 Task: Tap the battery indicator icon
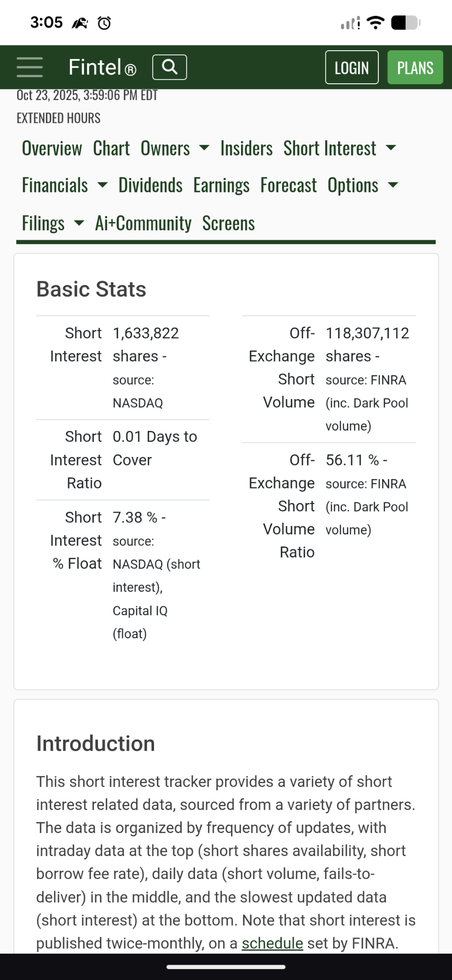tap(406, 22)
